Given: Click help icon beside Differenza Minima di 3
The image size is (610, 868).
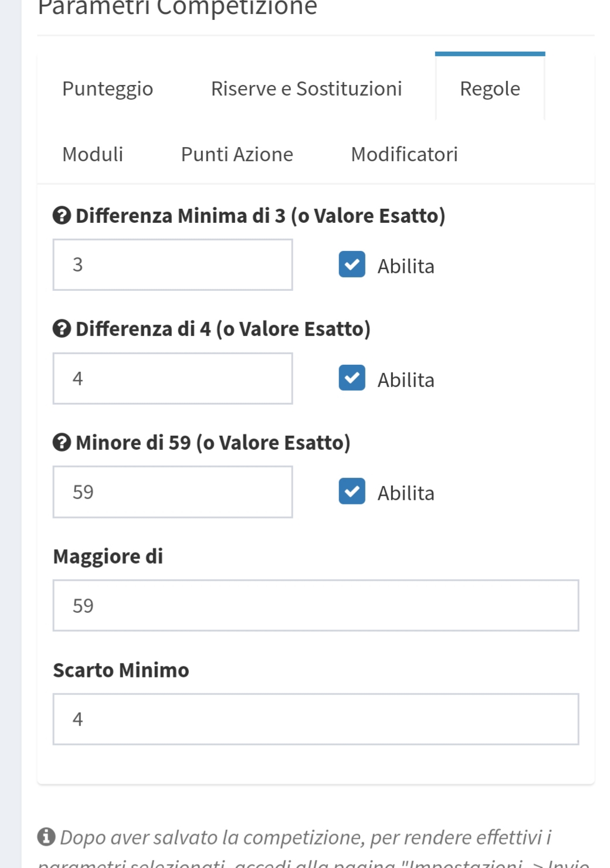Looking at the screenshot, I should (x=62, y=216).
